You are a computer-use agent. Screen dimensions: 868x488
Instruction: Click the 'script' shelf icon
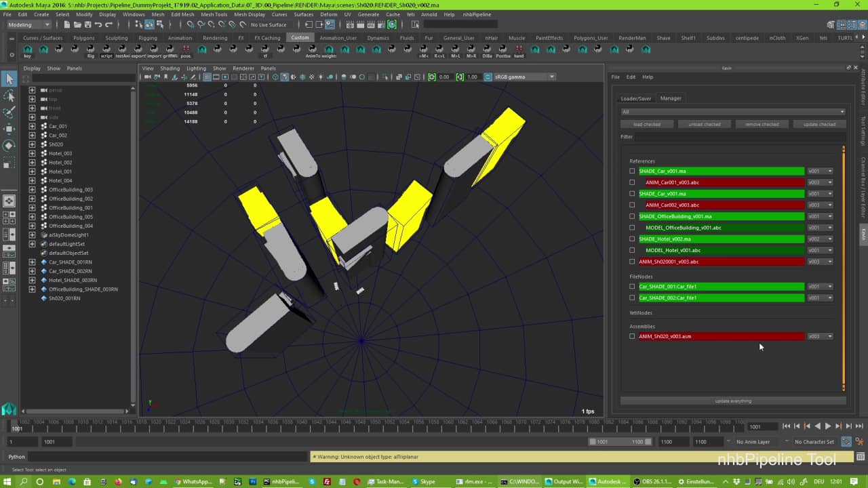(106, 51)
